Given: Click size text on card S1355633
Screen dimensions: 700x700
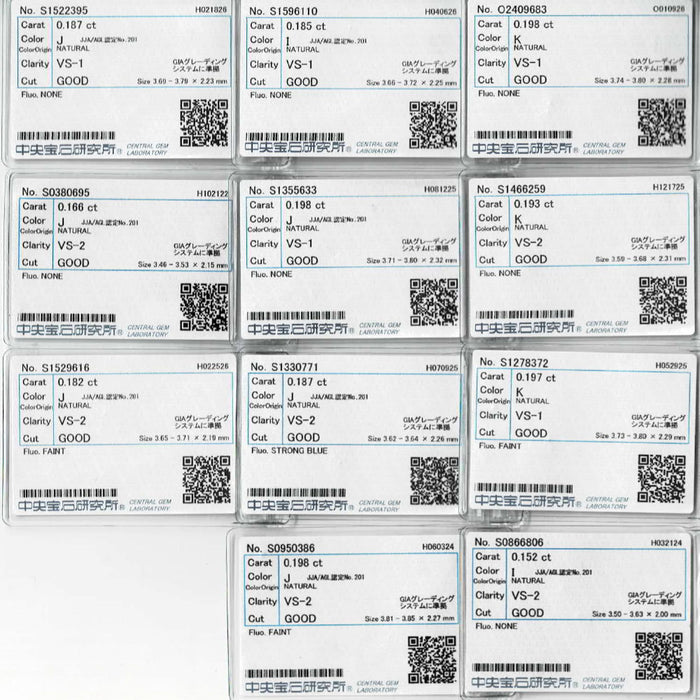Looking at the screenshot, I should (412, 260).
